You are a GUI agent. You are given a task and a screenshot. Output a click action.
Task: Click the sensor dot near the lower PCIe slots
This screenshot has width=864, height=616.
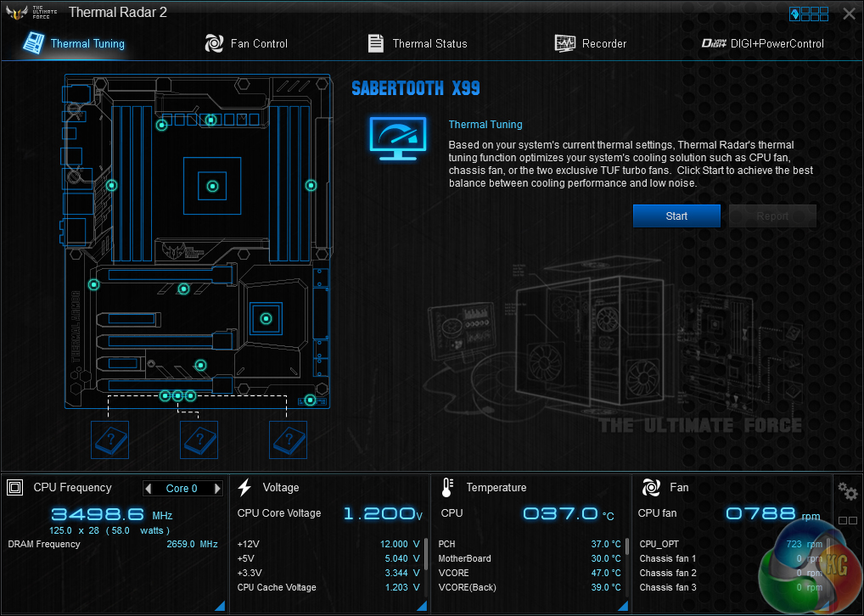pyautogui.click(x=201, y=366)
